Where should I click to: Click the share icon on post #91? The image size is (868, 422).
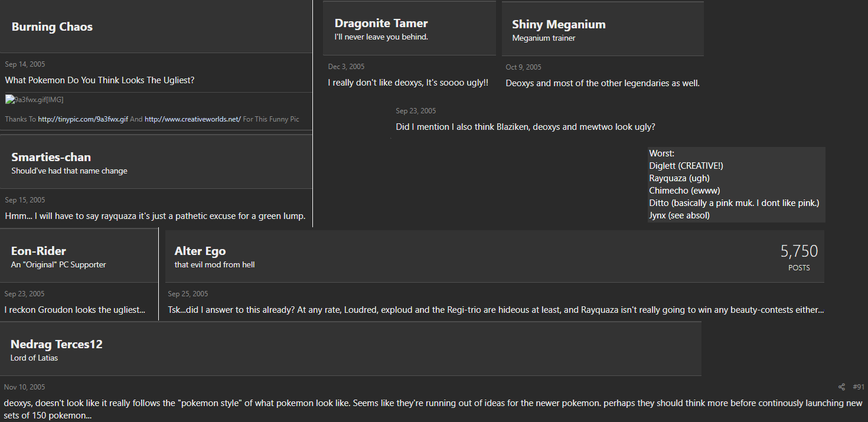tap(841, 387)
